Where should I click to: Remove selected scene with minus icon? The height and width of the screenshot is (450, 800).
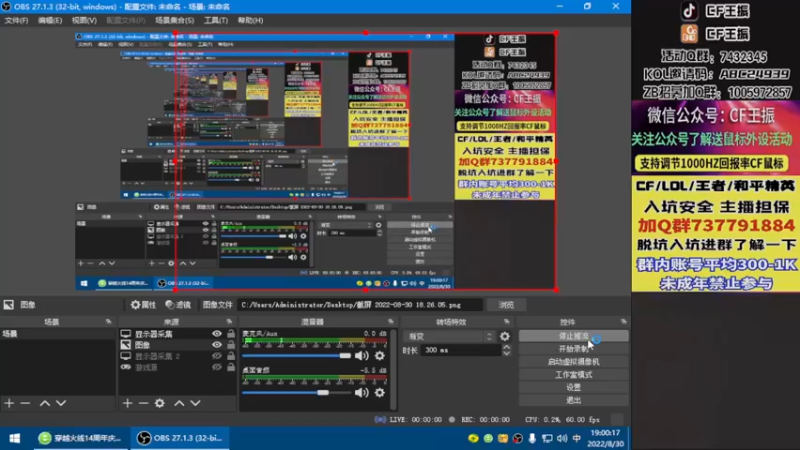tap(25, 403)
